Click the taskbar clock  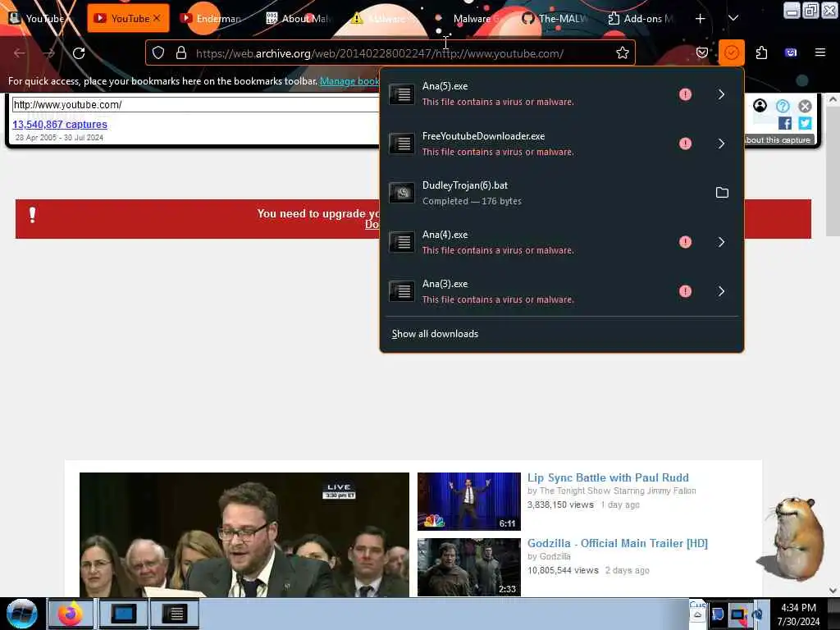798,614
